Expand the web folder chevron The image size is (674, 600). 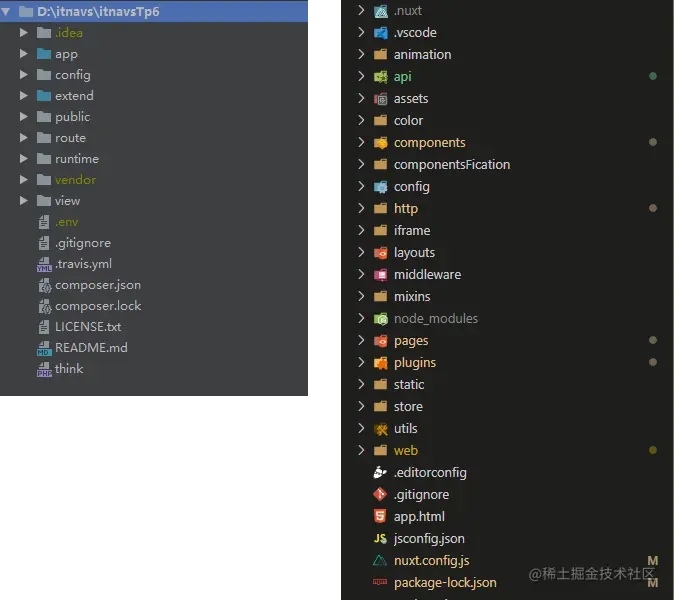361,450
